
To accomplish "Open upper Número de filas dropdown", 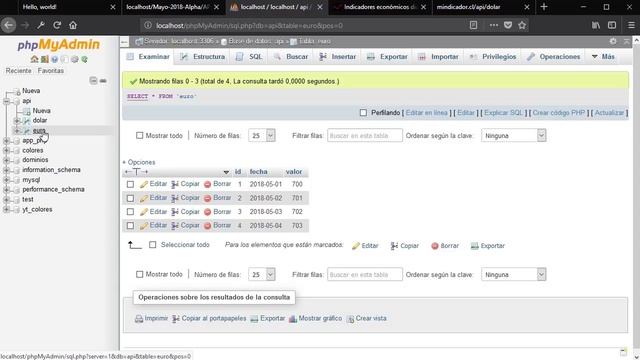I will coord(262,136).
